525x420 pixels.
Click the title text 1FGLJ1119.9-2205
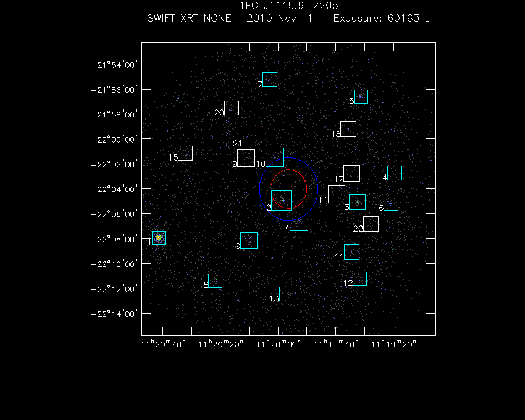point(289,6)
